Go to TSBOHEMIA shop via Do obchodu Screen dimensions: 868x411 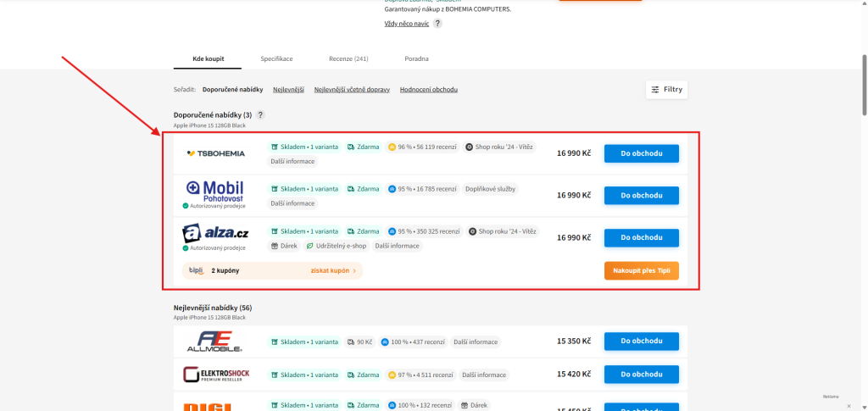[x=641, y=153]
